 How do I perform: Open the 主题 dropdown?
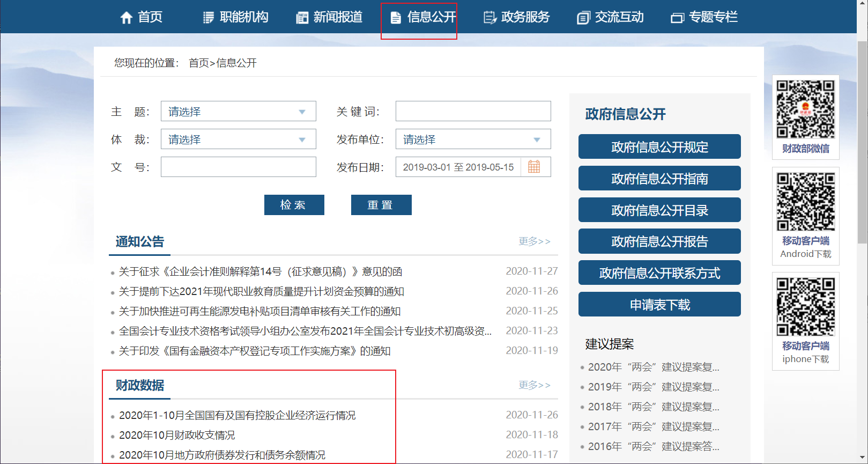pyautogui.click(x=239, y=112)
